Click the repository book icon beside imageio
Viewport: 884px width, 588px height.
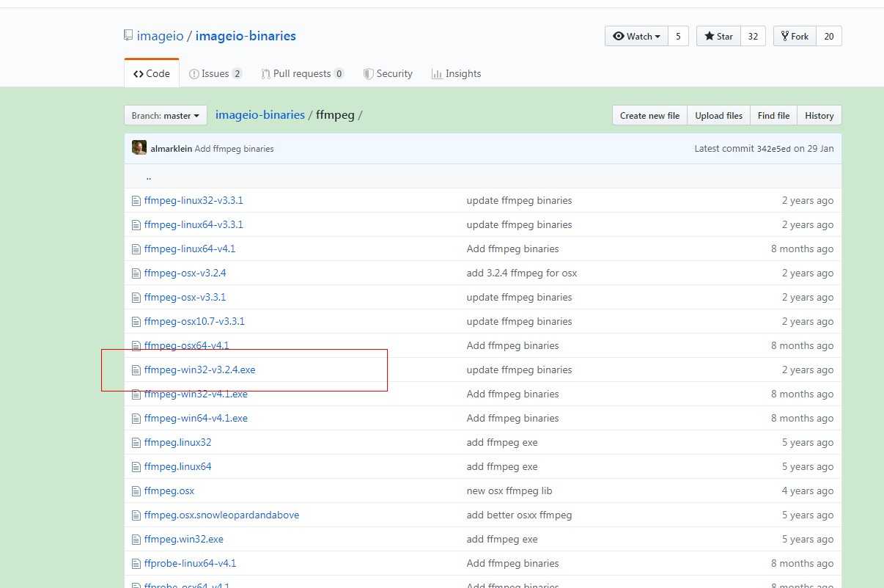point(128,35)
